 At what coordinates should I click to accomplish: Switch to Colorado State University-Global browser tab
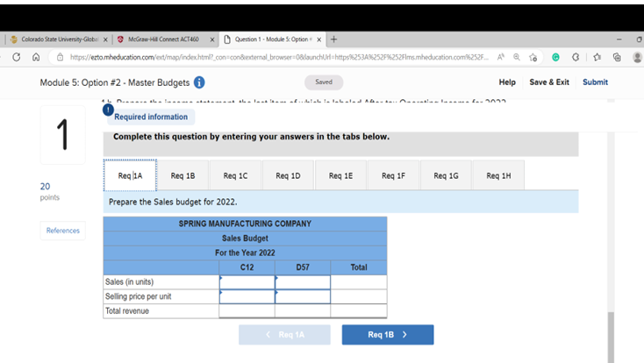pos(59,39)
